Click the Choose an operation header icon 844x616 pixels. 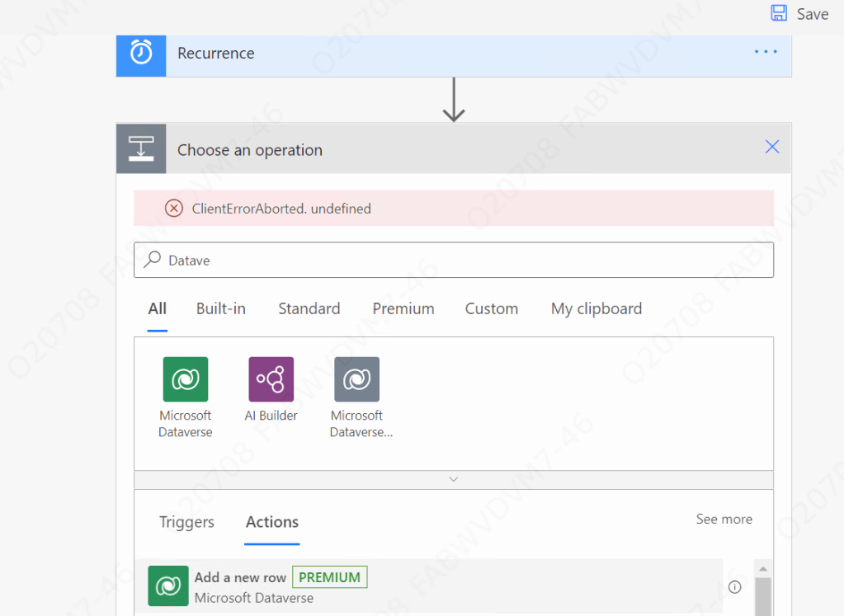[141, 149]
